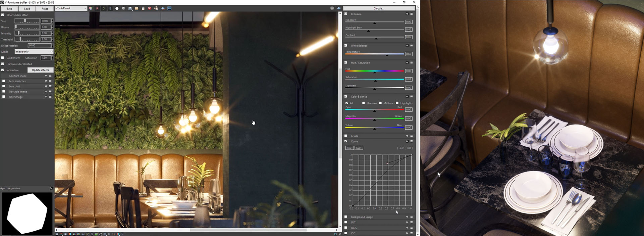This screenshot has height=236, width=644.
Task: Click the switch to RGB channels icon
Action: pos(91,8)
